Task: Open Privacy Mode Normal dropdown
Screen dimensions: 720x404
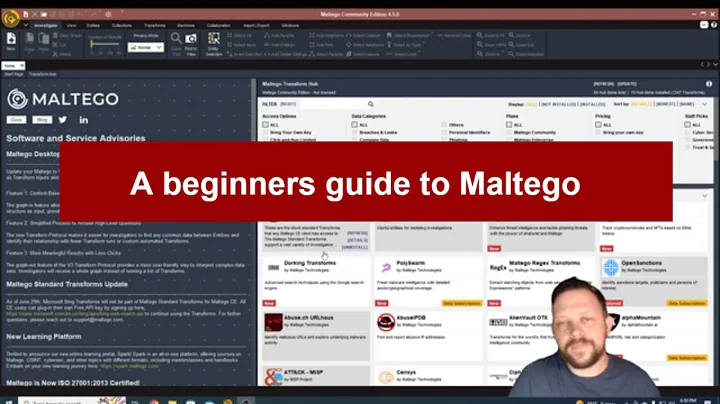Action: 146,47
